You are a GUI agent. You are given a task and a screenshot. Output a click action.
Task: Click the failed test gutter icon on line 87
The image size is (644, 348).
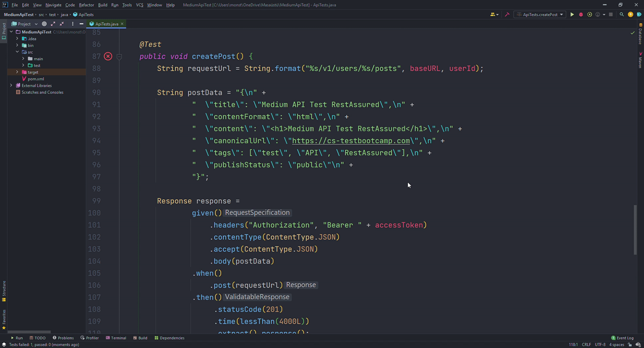(x=108, y=56)
